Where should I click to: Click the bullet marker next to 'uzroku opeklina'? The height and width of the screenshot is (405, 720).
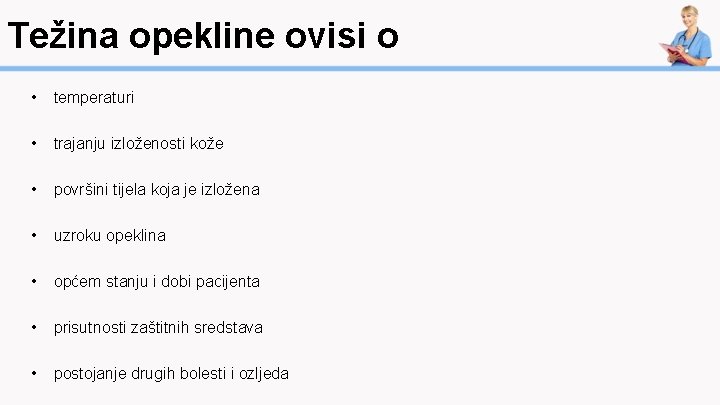35,236
